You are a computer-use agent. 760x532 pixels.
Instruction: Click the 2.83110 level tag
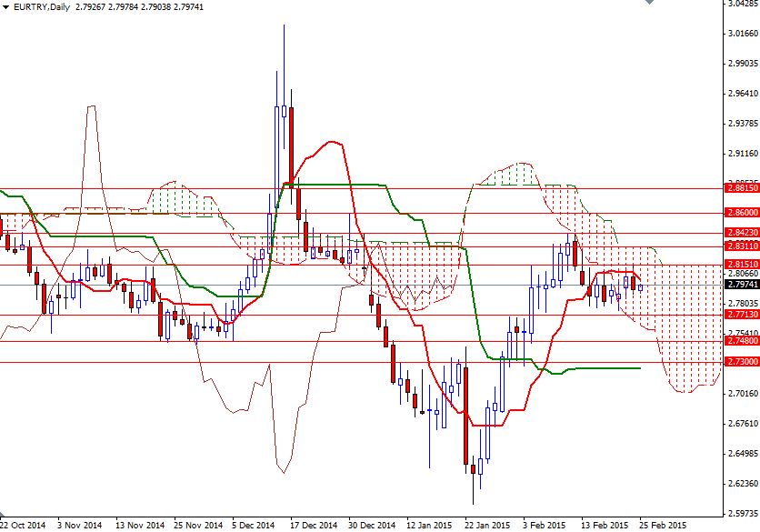pyautogui.click(x=739, y=246)
